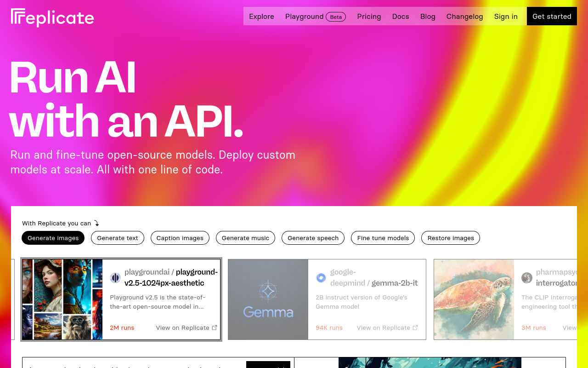The width and height of the screenshot is (588, 368).
Task: Click the Replicate logo
Action: (52, 17)
